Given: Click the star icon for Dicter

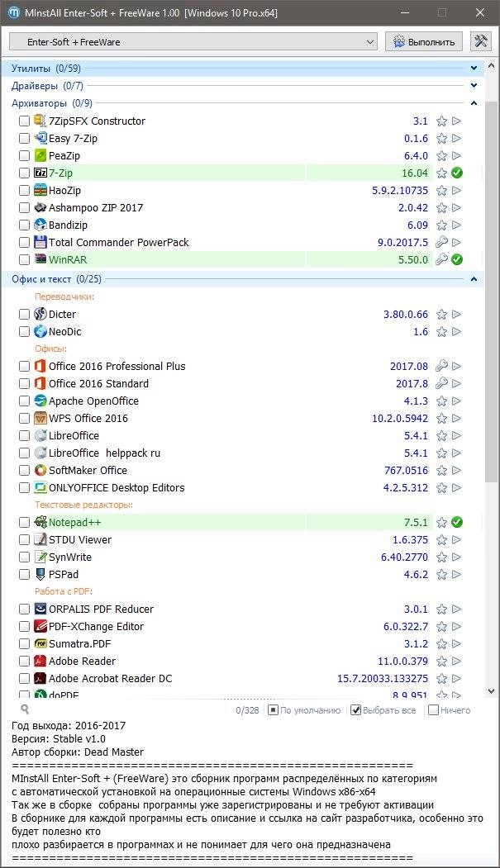Looking at the screenshot, I should [x=441, y=315].
